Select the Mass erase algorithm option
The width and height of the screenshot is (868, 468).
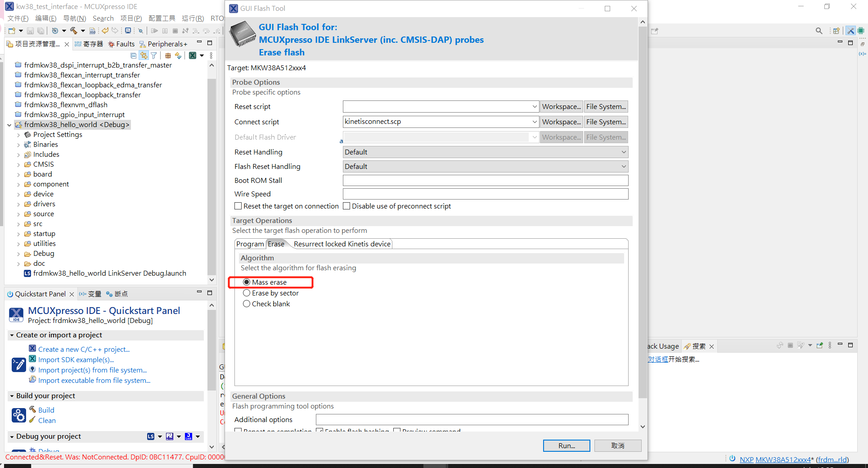click(x=247, y=282)
